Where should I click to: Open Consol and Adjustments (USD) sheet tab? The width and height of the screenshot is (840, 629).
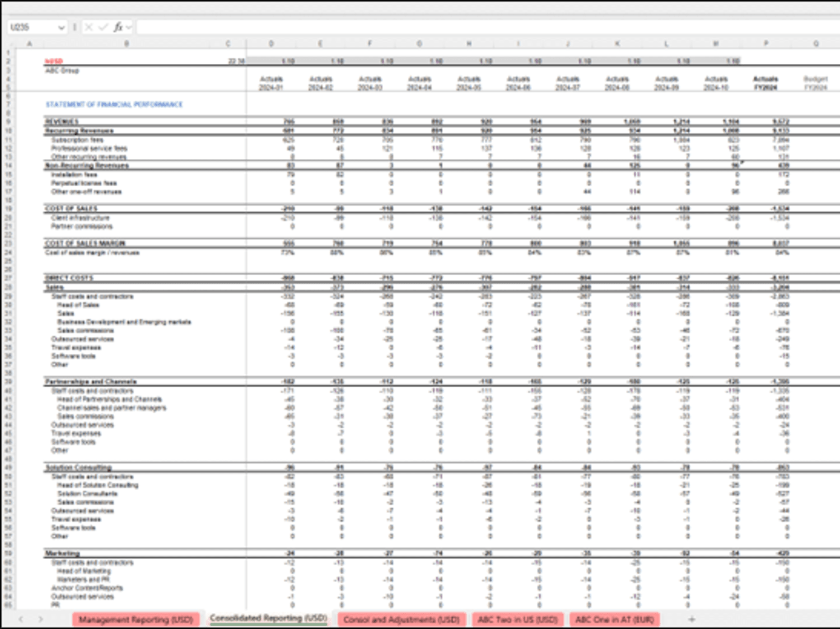pos(402,619)
